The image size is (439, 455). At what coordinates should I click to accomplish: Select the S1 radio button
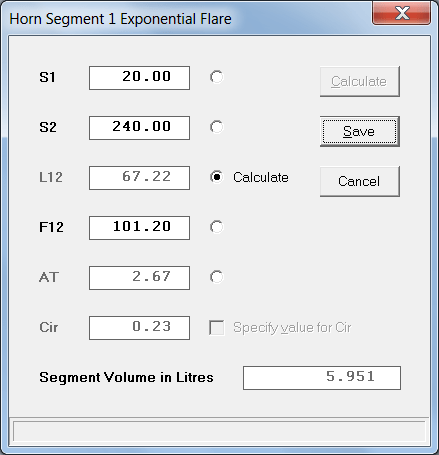pyautogui.click(x=216, y=77)
